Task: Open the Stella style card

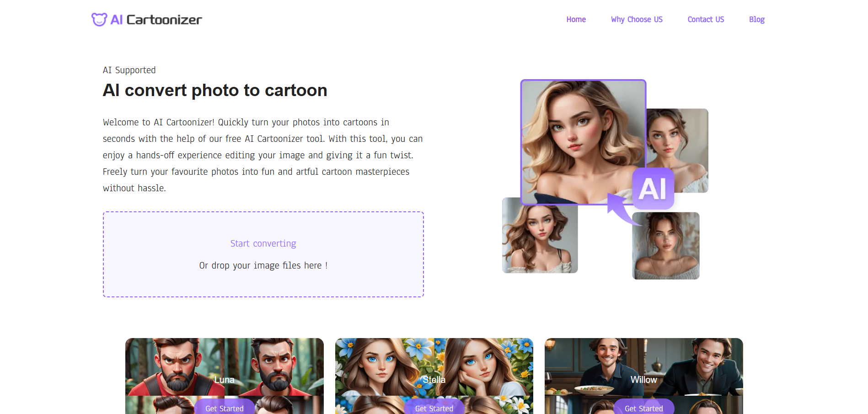Action: (x=434, y=376)
